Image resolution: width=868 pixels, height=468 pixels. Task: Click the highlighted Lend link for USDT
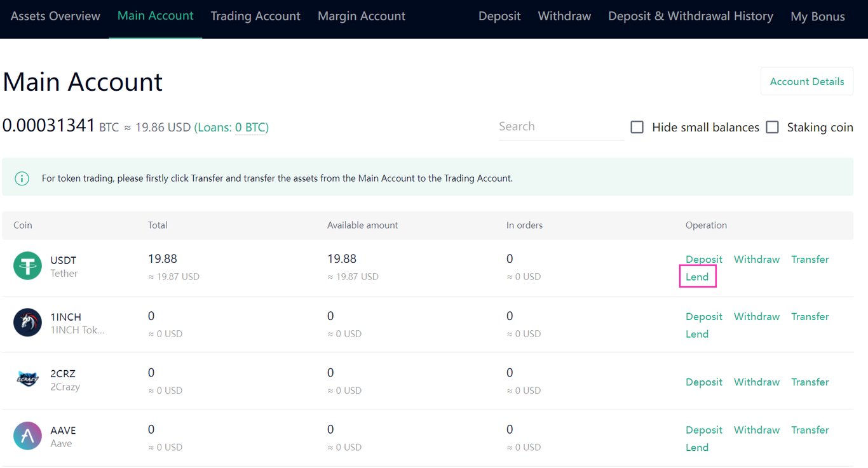click(x=697, y=276)
